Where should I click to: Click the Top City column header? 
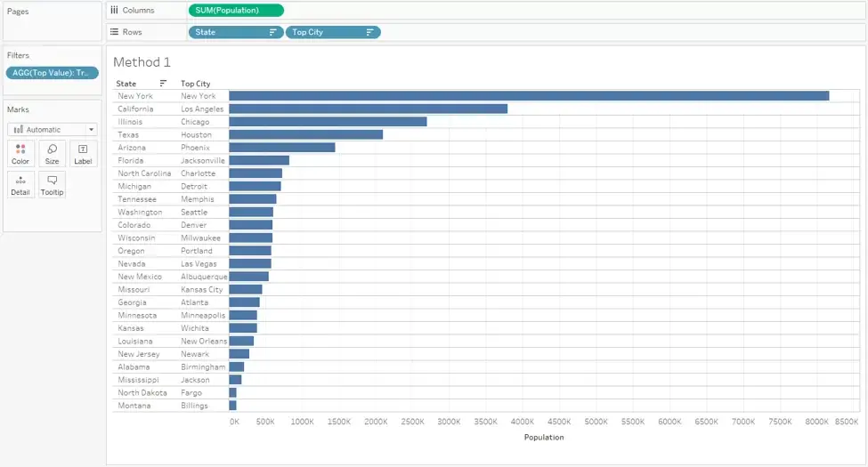pos(195,84)
